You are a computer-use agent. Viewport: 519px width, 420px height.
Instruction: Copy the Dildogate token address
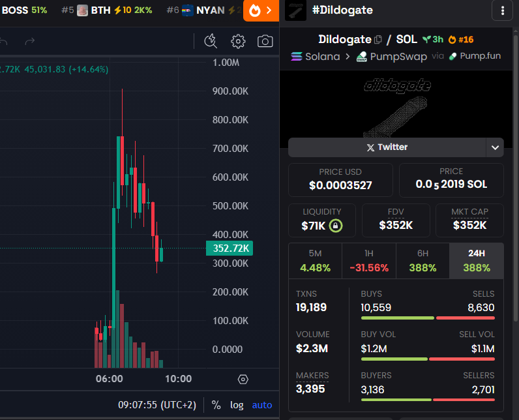coord(378,40)
